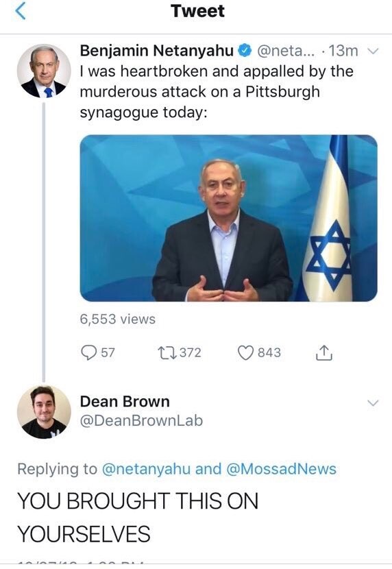Expand Dean Brown's tweet options chevron
392x569 pixels.
[373, 403]
